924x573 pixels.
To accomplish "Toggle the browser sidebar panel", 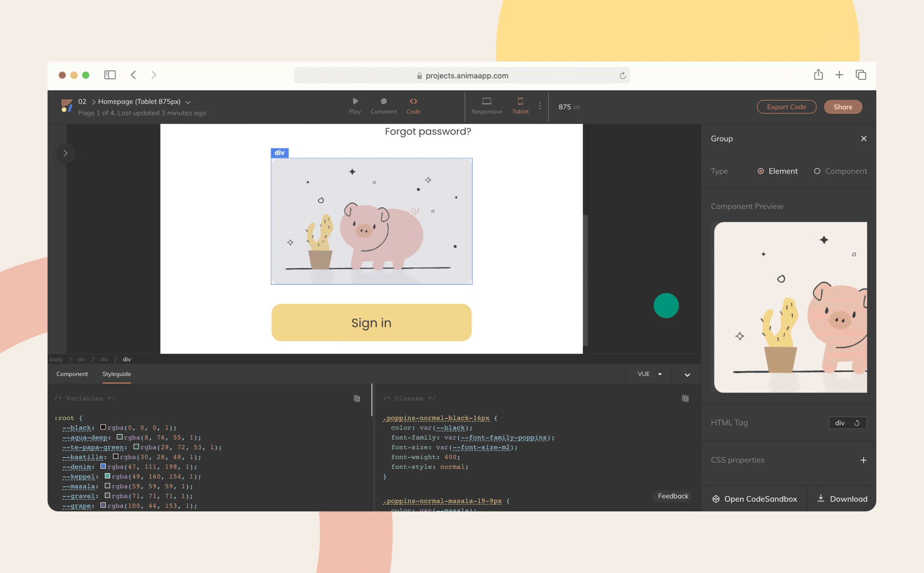I will [x=110, y=75].
